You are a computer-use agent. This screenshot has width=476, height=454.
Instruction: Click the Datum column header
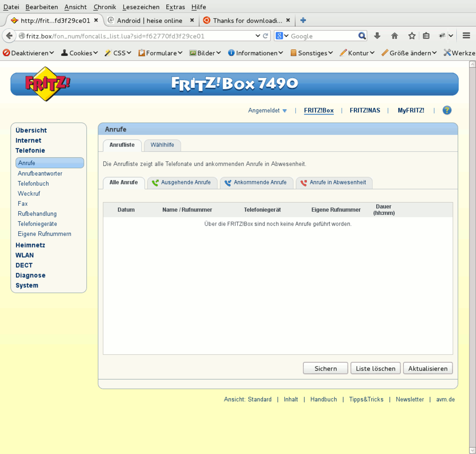click(x=126, y=210)
